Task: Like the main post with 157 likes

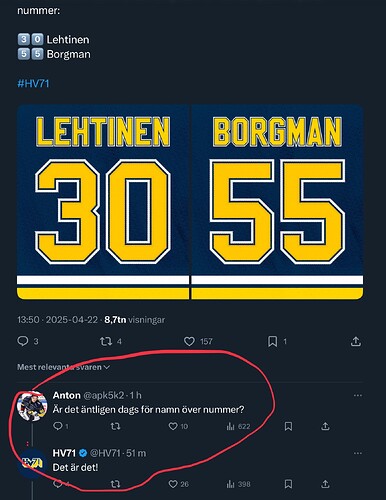Action: (198, 341)
